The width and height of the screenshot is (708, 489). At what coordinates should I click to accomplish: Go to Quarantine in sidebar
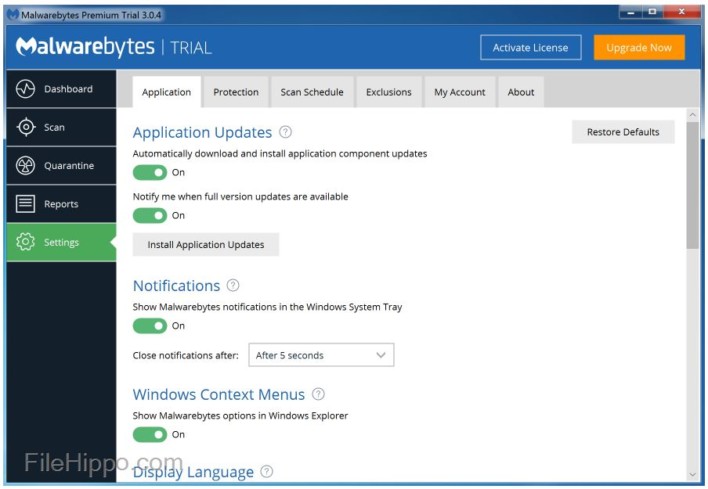pyautogui.click(x=61, y=166)
